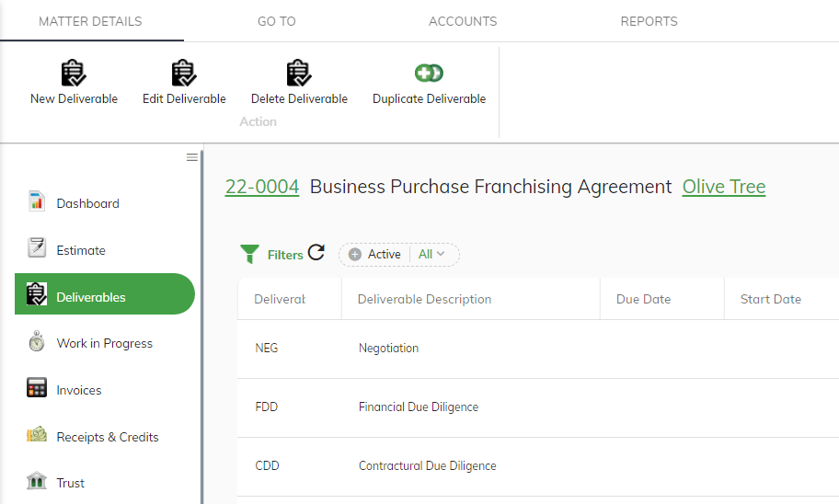Click the plus on the Active filter chip
Screen dimensions: 839x504
355,254
